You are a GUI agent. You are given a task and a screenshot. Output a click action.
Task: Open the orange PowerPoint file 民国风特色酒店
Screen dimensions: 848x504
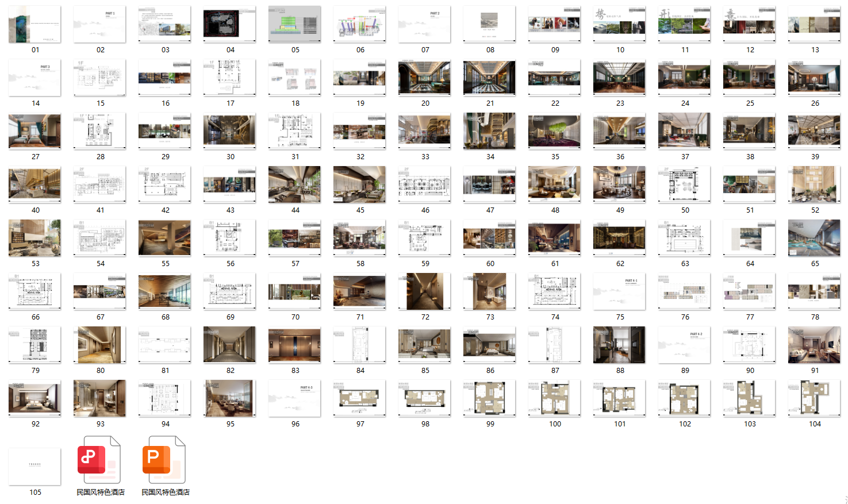click(x=164, y=460)
